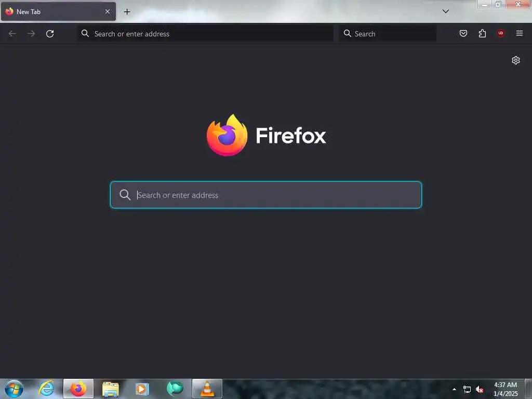Screen dimensions: 532x399
Task: Click the Forward navigation arrow
Action: point(31,34)
